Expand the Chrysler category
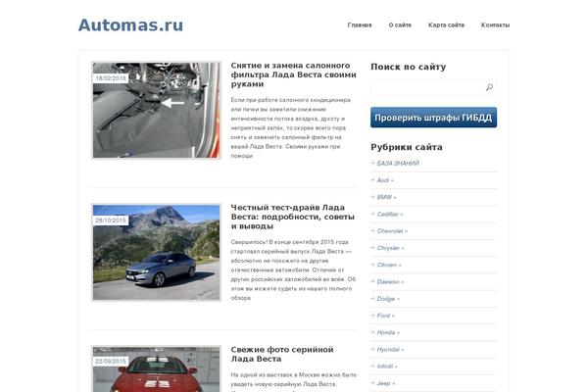 coord(390,248)
